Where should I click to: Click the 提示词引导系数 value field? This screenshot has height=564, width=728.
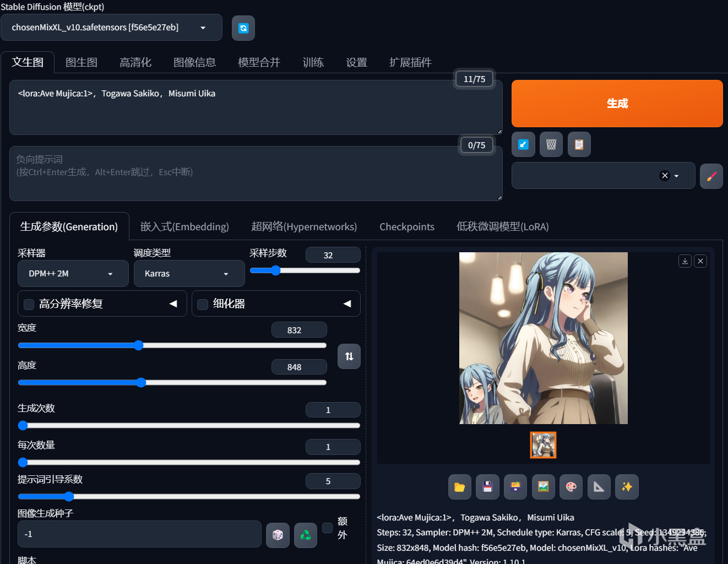click(x=333, y=481)
